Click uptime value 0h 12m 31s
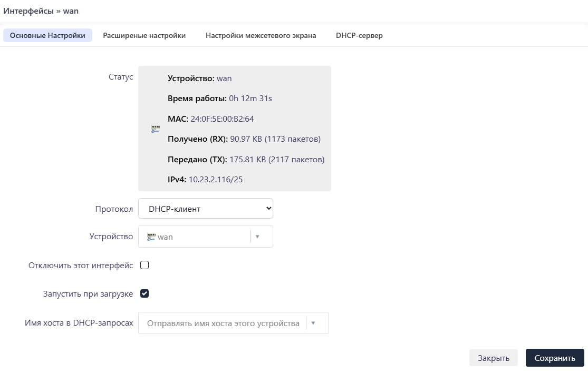588x373 pixels. pos(250,99)
